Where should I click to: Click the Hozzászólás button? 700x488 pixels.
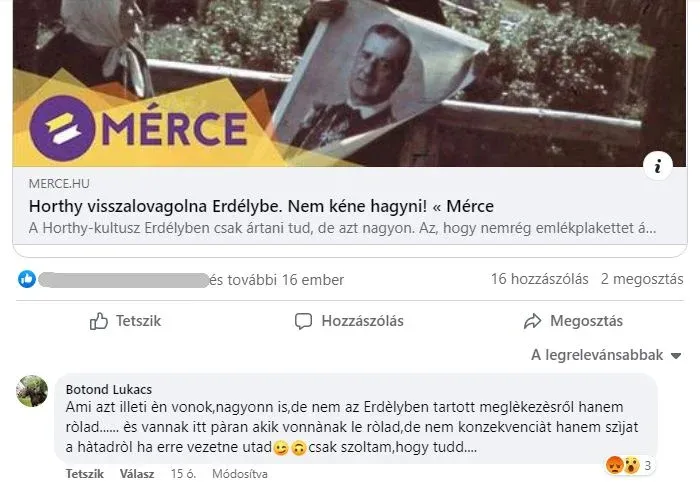click(x=349, y=321)
